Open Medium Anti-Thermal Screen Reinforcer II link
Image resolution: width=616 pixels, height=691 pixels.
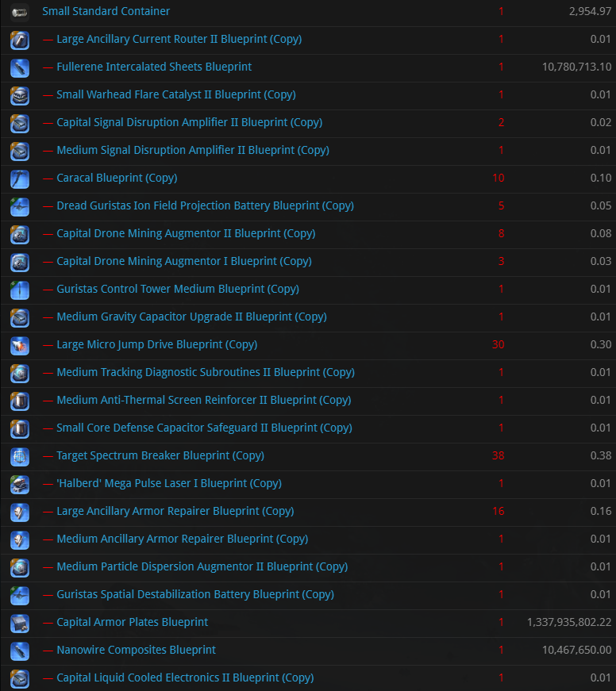coord(204,400)
